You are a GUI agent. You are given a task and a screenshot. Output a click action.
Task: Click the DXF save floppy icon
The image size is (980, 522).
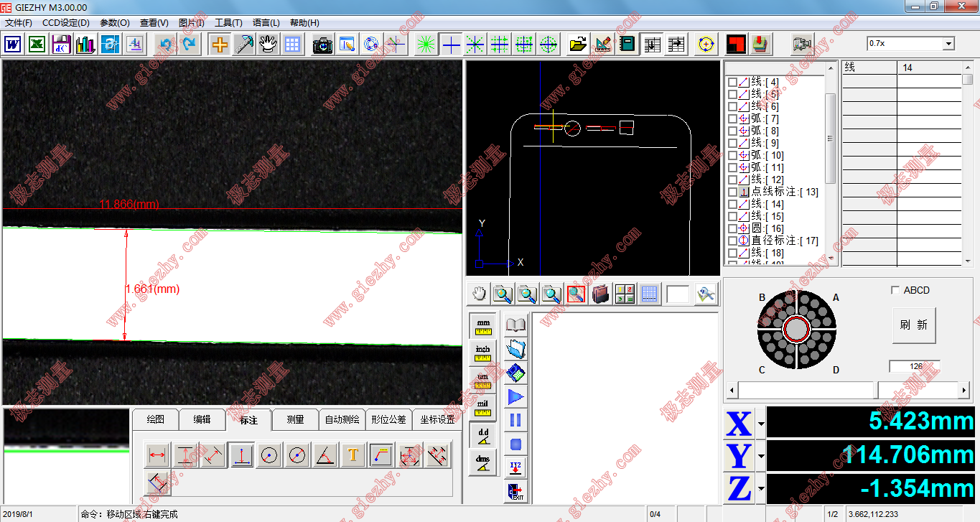pyautogui.click(x=62, y=45)
